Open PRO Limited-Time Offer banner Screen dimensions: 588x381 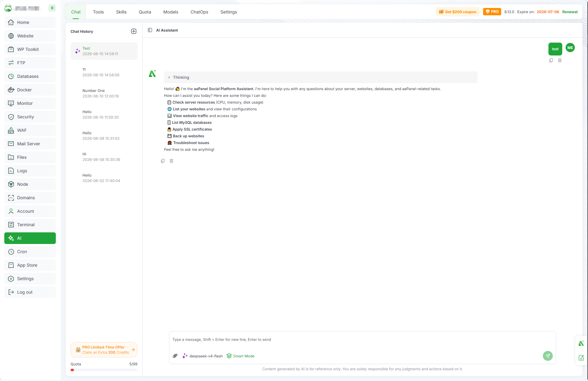click(x=104, y=350)
